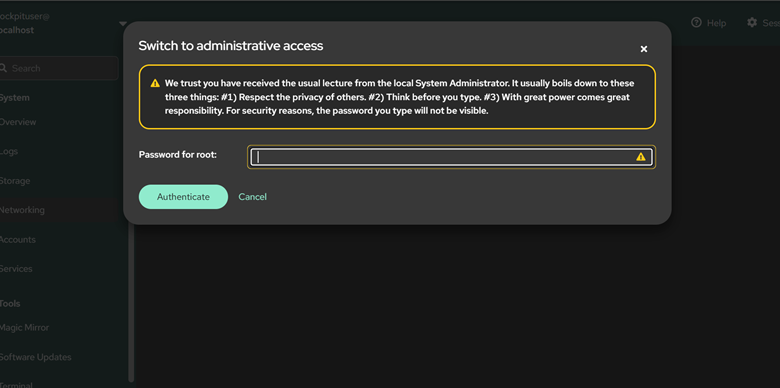This screenshot has height=388, width=780.
Task: Click the Authenticate button
Action: [183, 197]
